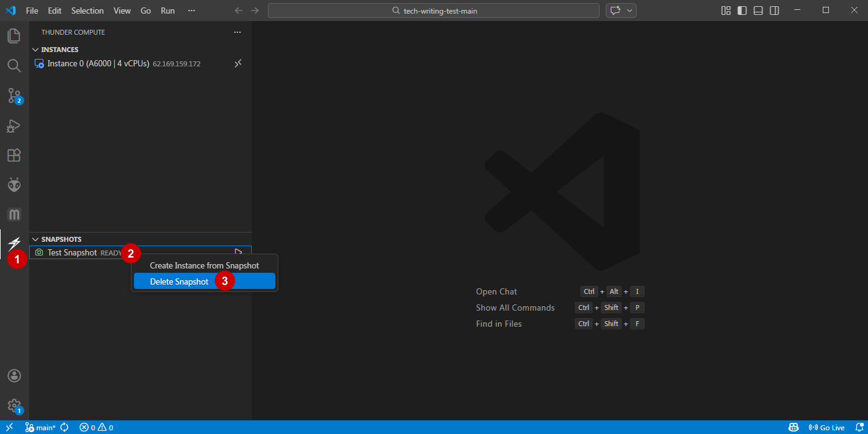Click the tech-writing-test-main command center search box

point(433,11)
